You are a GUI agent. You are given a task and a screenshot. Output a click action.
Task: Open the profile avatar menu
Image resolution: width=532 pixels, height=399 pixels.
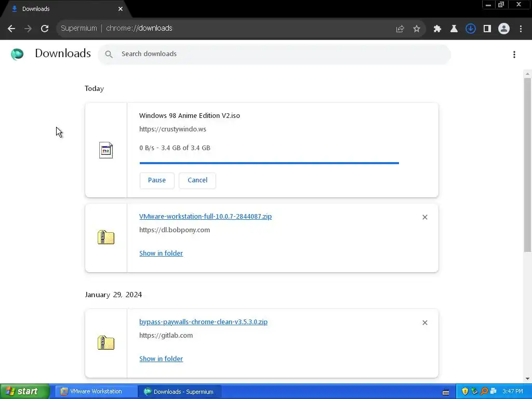[504, 29]
